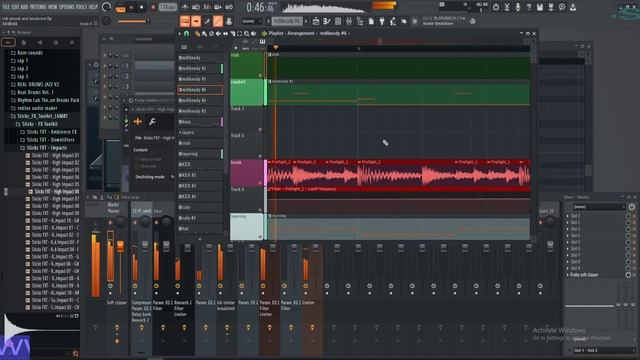
Task: Click the main pitch knob
Action: coord(106,21)
